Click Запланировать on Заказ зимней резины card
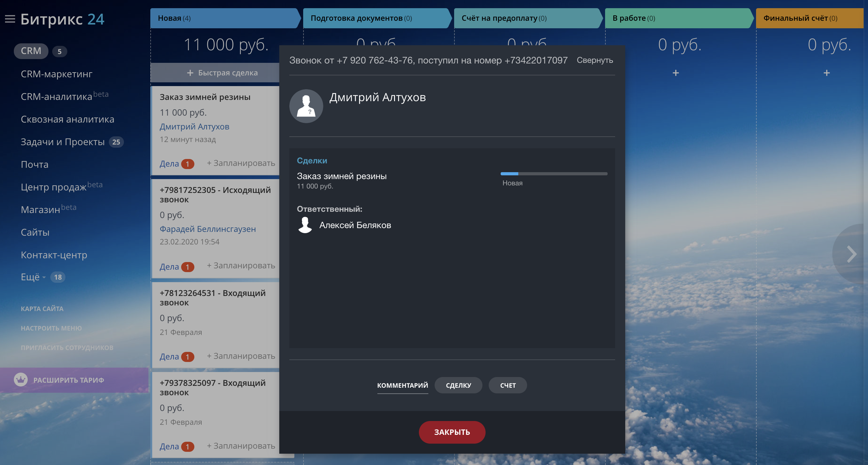This screenshot has width=868, height=465. pyautogui.click(x=241, y=163)
